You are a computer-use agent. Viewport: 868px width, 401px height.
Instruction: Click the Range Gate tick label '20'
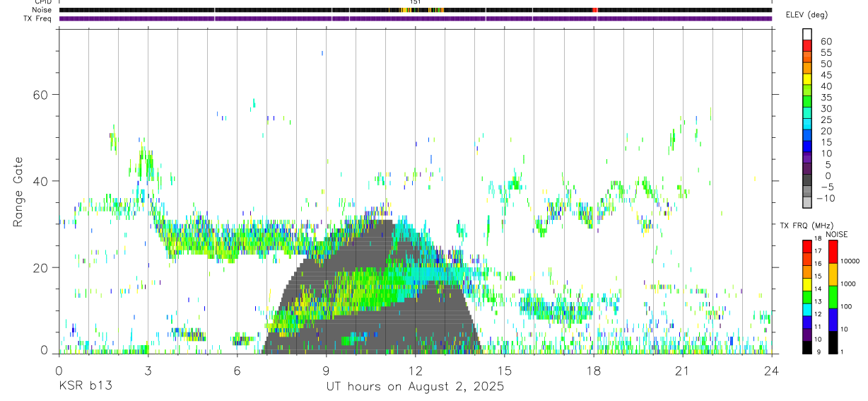pyautogui.click(x=41, y=268)
